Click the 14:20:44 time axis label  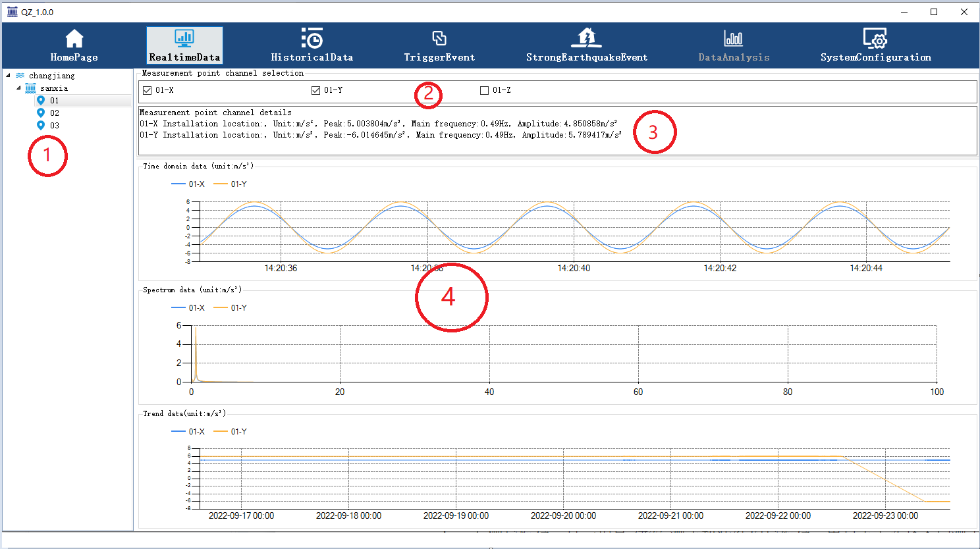tap(866, 268)
